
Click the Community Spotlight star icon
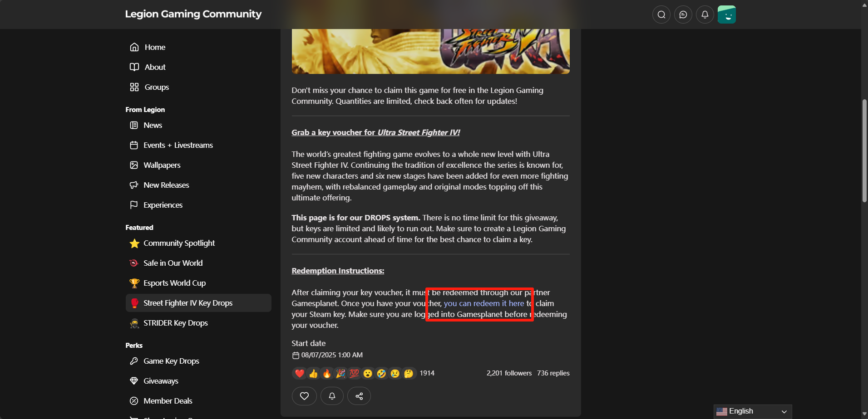click(x=134, y=244)
